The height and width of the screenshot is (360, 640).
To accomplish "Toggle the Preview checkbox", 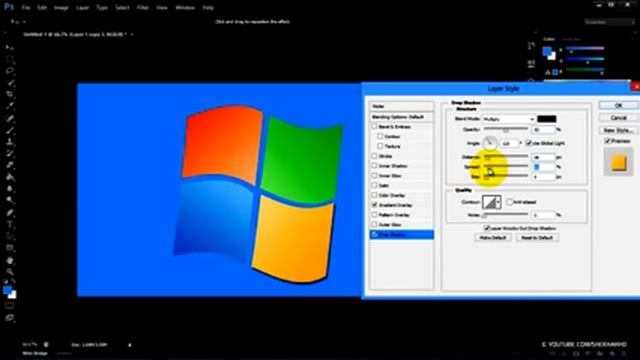I will [607, 141].
